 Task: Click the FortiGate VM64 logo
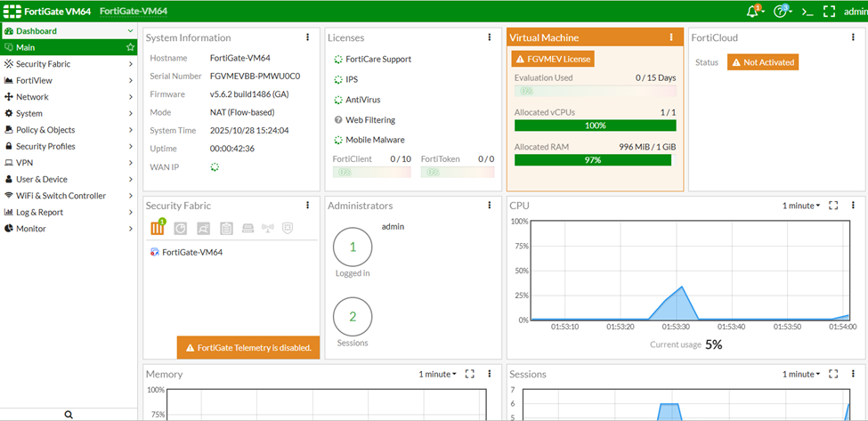point(47,11)
